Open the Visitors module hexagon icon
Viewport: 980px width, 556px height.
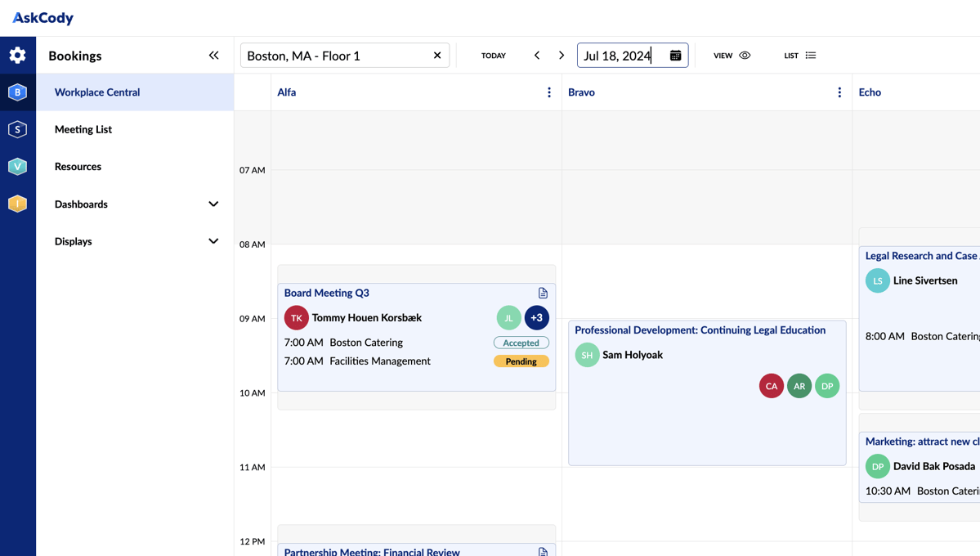coord(17,166)
